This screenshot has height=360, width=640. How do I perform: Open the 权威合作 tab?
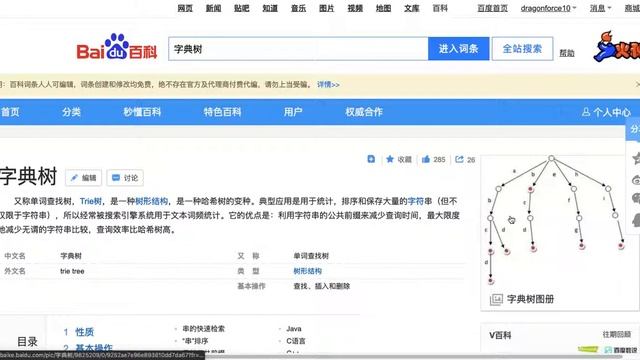(x=364, y=112)
